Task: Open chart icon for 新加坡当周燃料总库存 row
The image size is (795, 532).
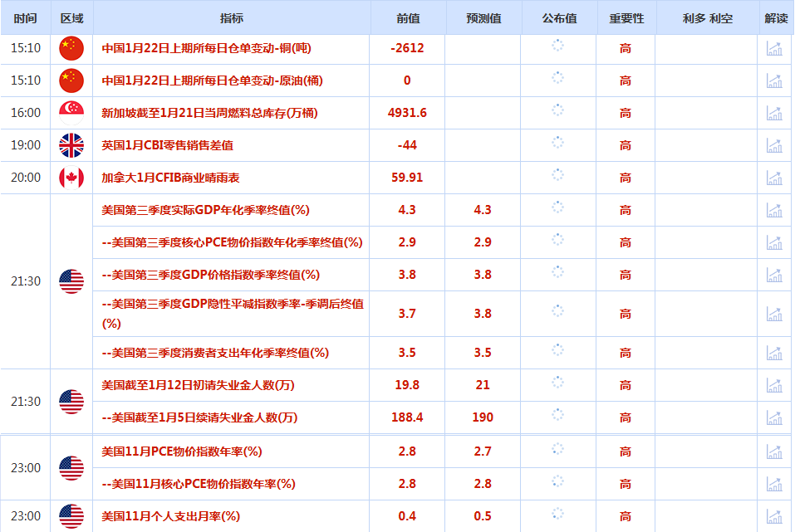Action: tap(774, 113)
